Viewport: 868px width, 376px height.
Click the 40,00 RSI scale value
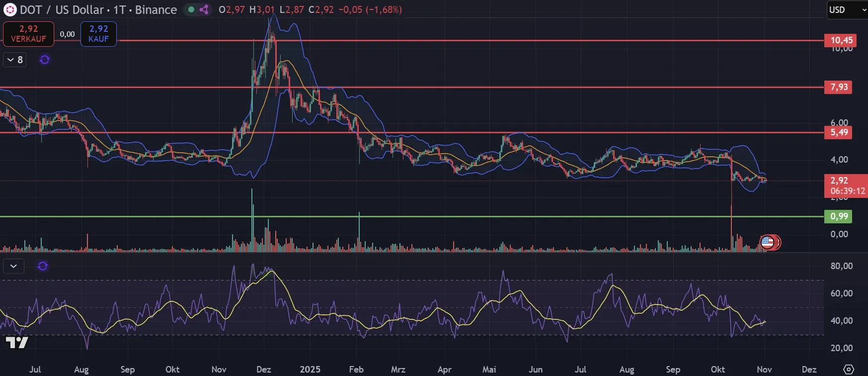(x=842, y=321)
